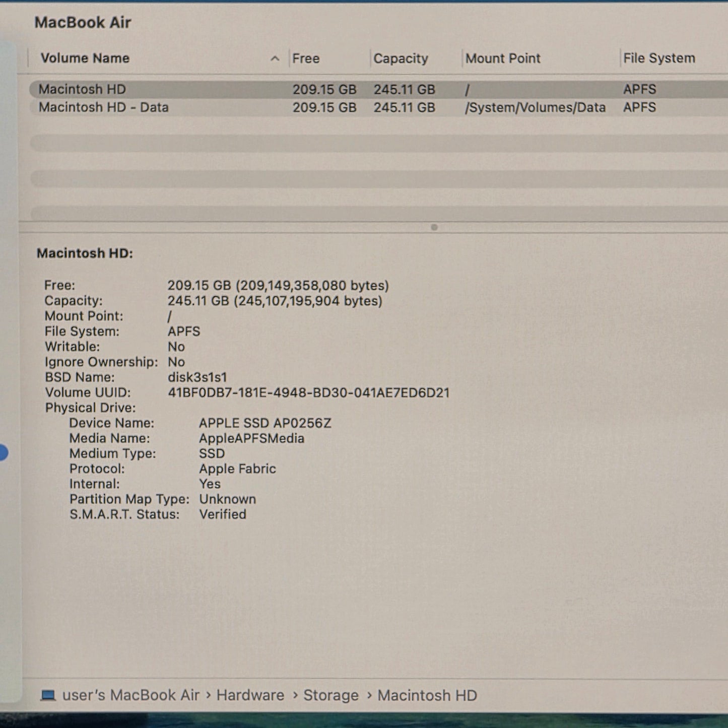Select the Macintosh HD - Data volume row

pyautogui.click(x=378, y=107)
